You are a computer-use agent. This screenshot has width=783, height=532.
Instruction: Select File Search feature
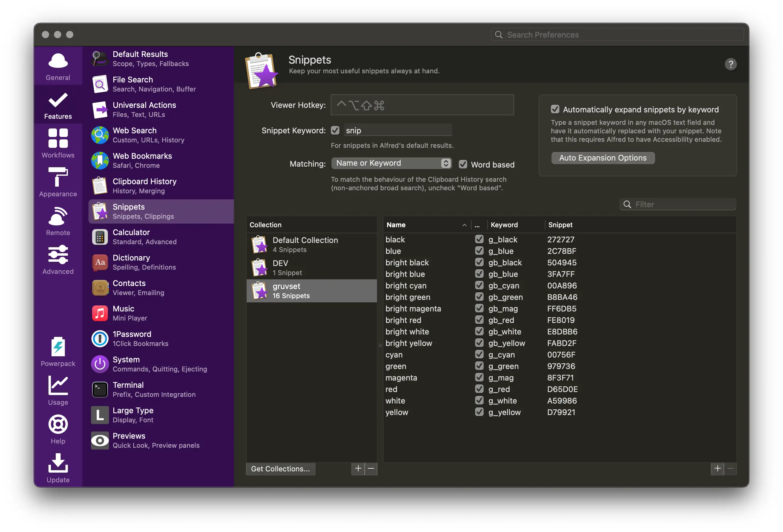[x=161, y=84]
